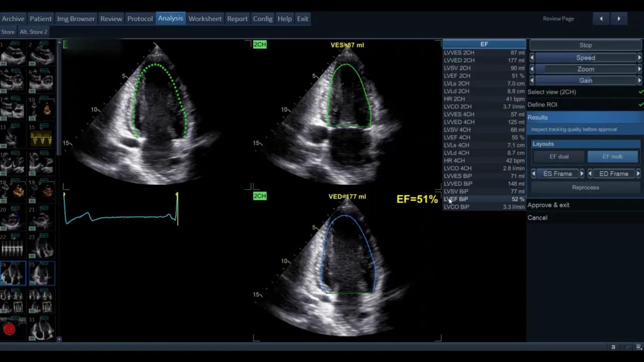Expand the Results section header

538,117
